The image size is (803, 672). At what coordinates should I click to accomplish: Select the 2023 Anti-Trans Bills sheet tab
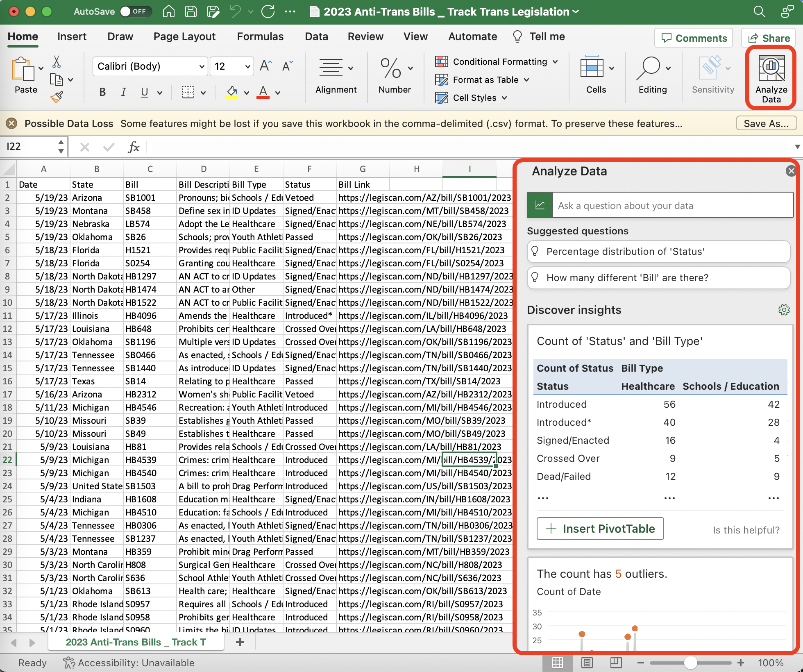tap(136, 642)
